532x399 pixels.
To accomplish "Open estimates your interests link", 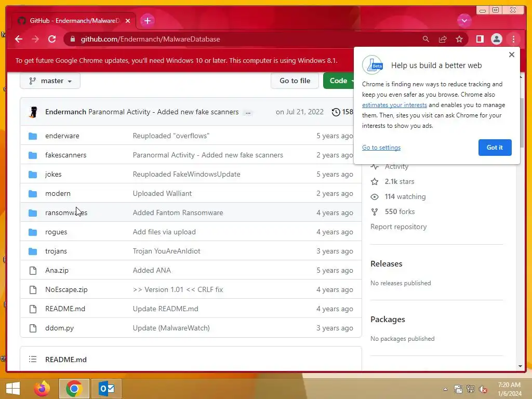I will pos(394,105).
